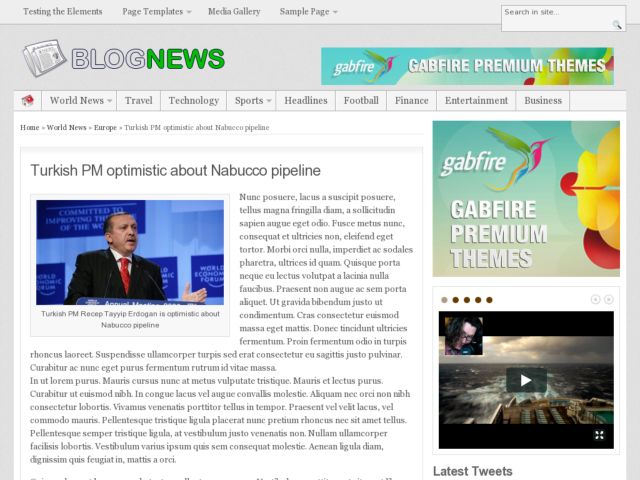Image resolution: width=640 pixels, height=480 pixels.
Task: Click Home in the breadcrumb
Action: (30, 127)
